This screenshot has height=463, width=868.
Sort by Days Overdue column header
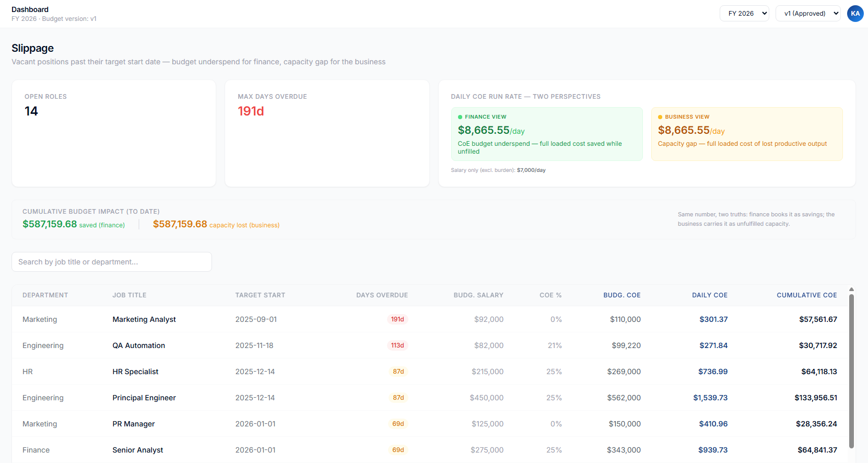click(x=382, y=295)
